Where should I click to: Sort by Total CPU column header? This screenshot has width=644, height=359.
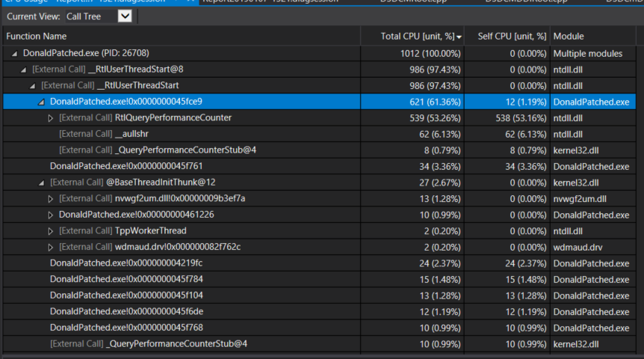[412, 36]
